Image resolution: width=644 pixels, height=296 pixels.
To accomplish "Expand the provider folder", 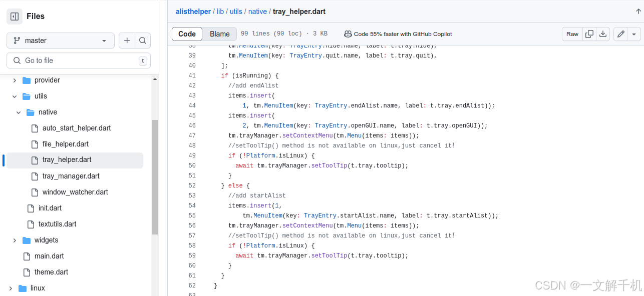I will coord(15,80).
